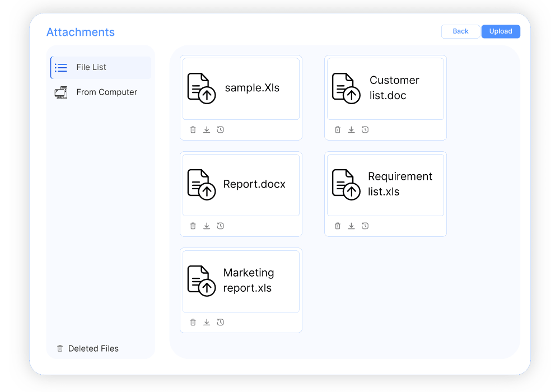Delete the sample.Xls file
The height and width of the screenshot is (392, 560).
coord(193,130)
